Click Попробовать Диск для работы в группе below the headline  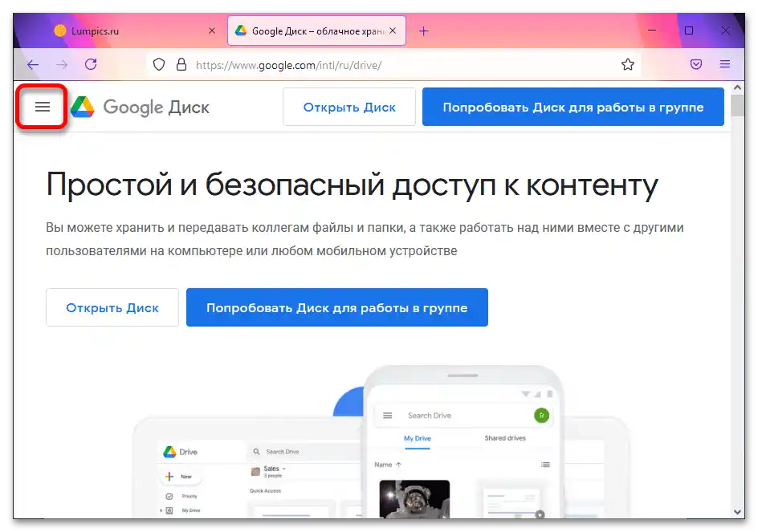coord(337,307)
